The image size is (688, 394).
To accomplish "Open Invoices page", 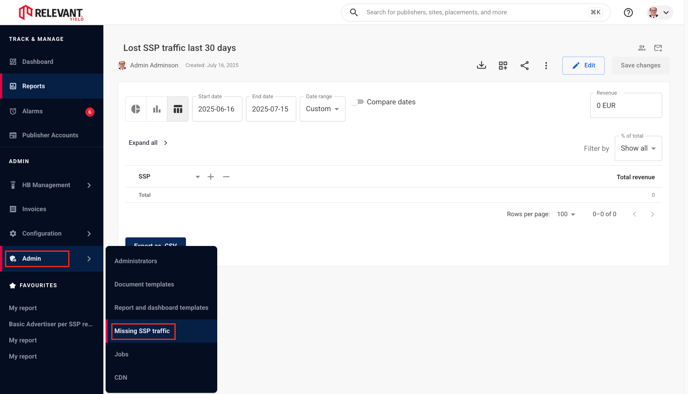I will 34,209.
